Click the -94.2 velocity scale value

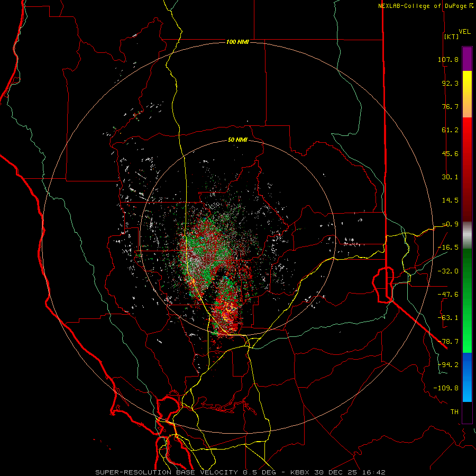(x=448, y=365)
